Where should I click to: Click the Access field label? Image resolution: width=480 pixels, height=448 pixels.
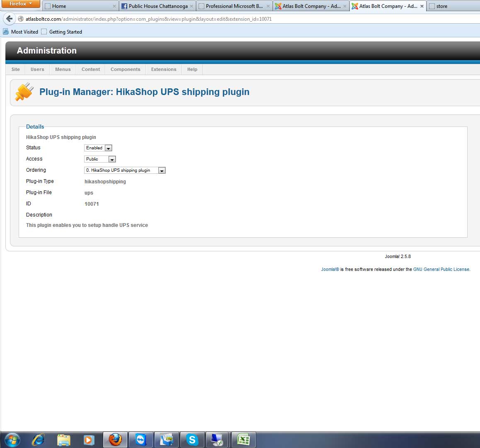(34, 159)
